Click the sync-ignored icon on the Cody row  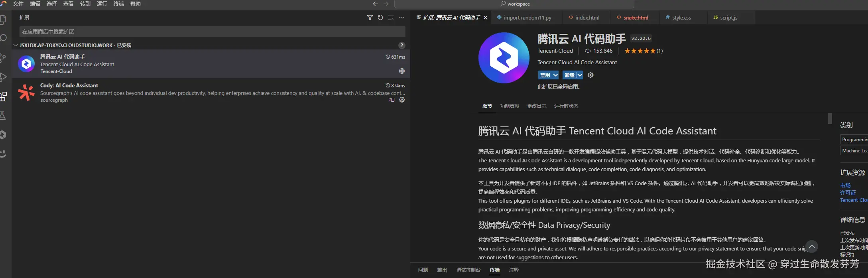[392, 100]
